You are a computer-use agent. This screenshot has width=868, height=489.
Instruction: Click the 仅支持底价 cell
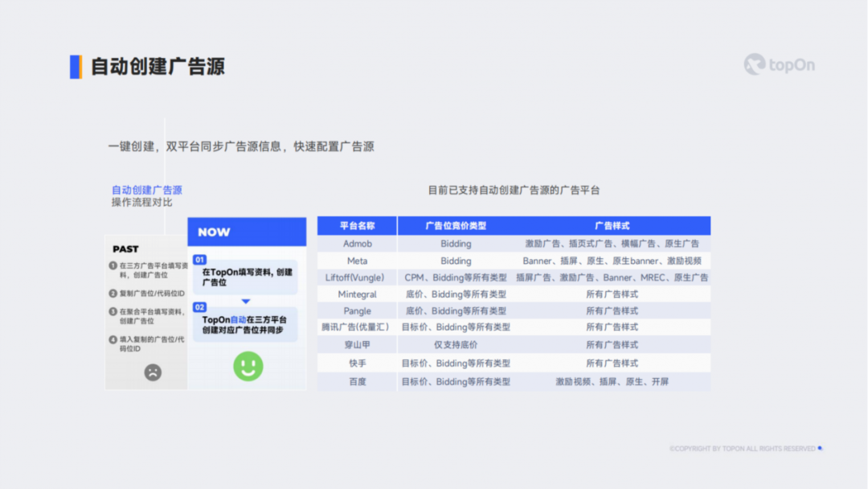coord(456,344)
